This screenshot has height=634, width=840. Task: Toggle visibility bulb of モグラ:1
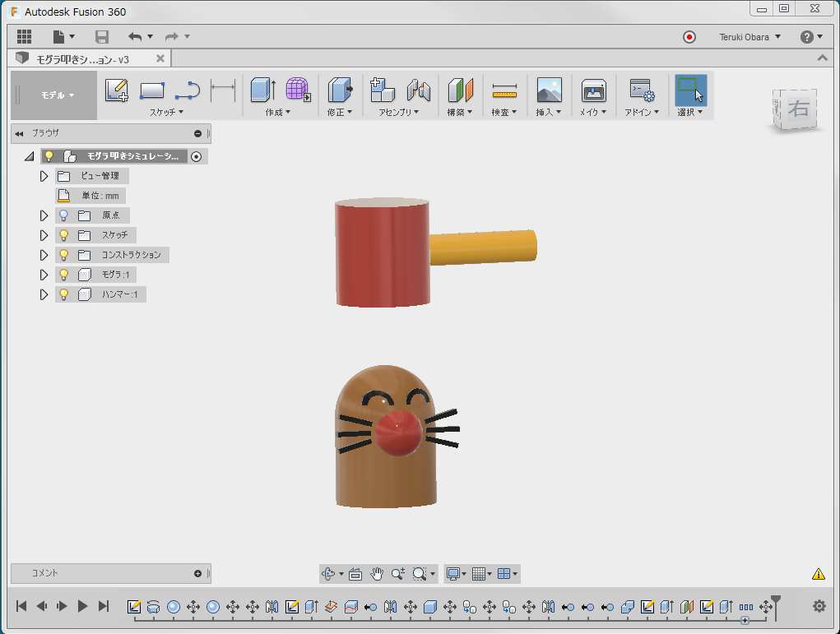(x=63, y=275)
